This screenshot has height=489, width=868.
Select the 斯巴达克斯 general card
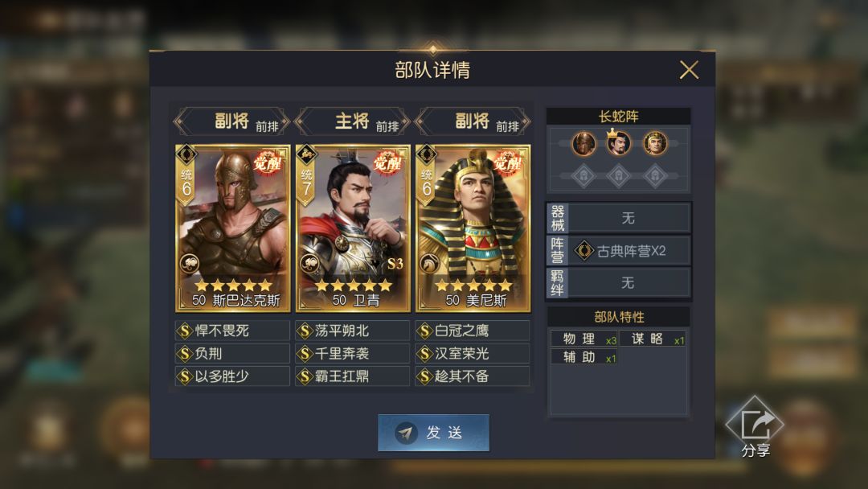click(232, 228)
